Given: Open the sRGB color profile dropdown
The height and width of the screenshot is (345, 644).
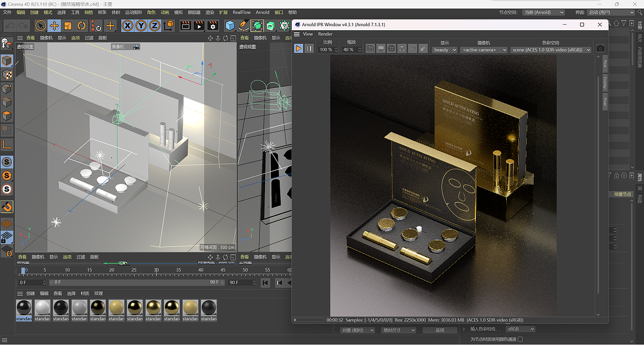Looking at the screenshot, I should pyautogui.click(x=520, y=329).
